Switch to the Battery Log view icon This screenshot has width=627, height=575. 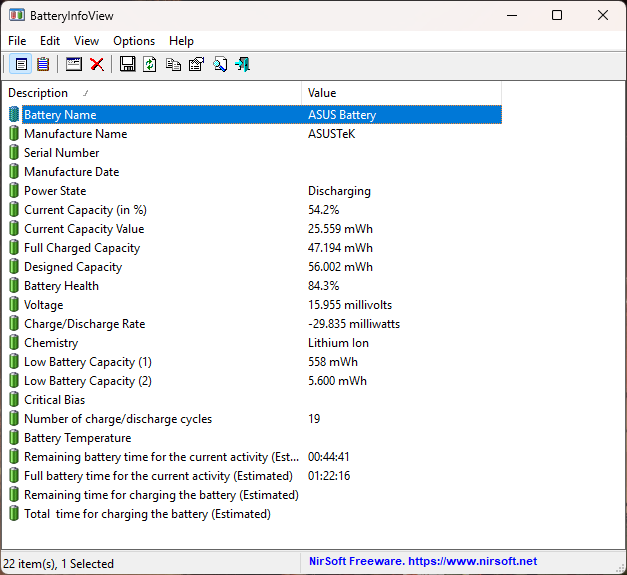pos(43,64)
